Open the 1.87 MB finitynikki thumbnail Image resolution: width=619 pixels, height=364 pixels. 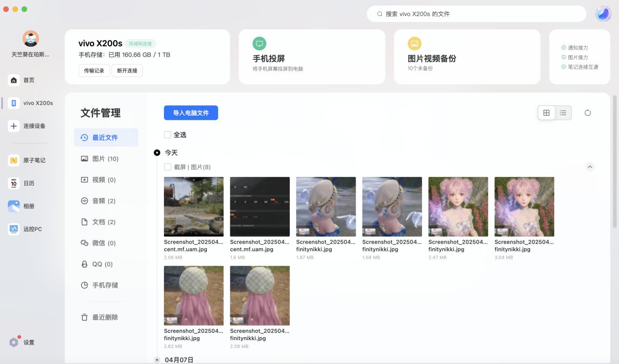pos(326,207)
